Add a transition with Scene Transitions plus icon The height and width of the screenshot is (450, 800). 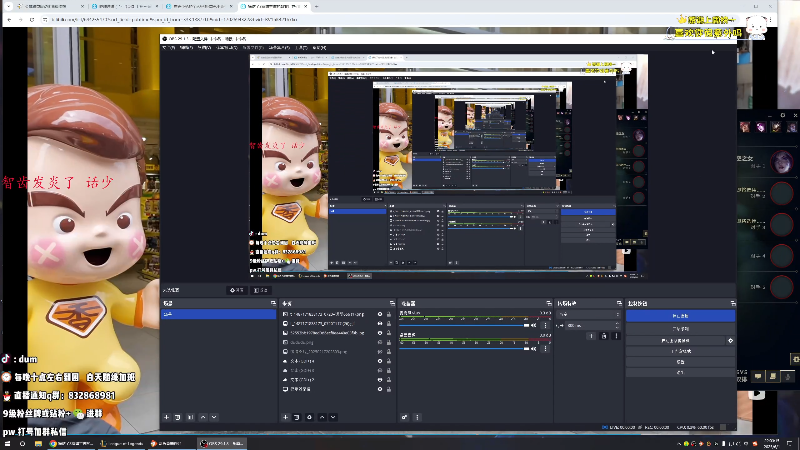(x=591, y=336)
